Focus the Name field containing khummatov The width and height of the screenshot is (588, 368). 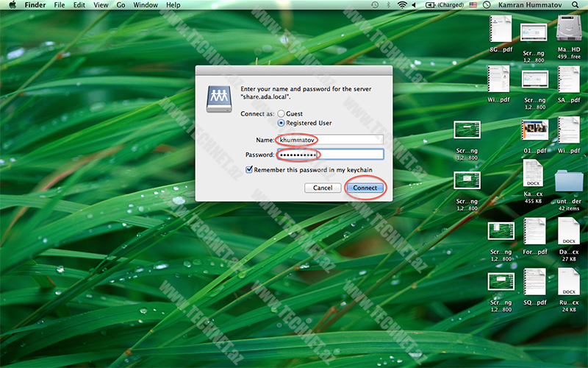(330, 140)
